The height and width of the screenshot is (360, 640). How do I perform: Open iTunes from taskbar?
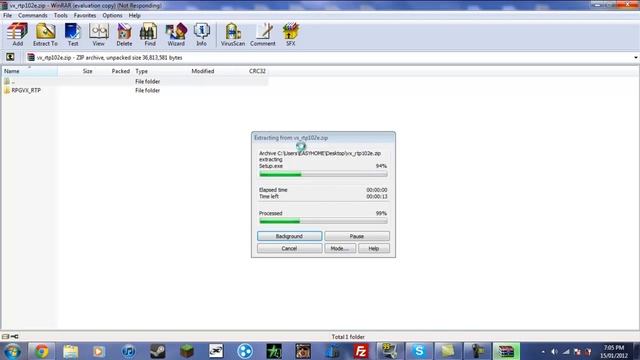(x=129, y=351)
